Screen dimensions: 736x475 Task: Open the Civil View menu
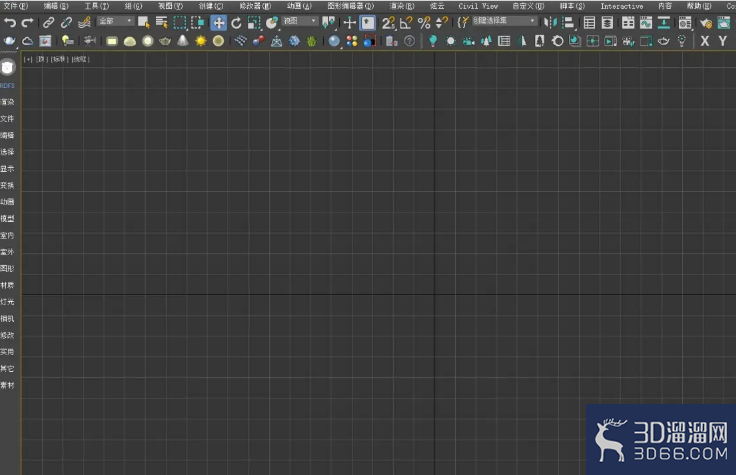(x=478, y=6)
